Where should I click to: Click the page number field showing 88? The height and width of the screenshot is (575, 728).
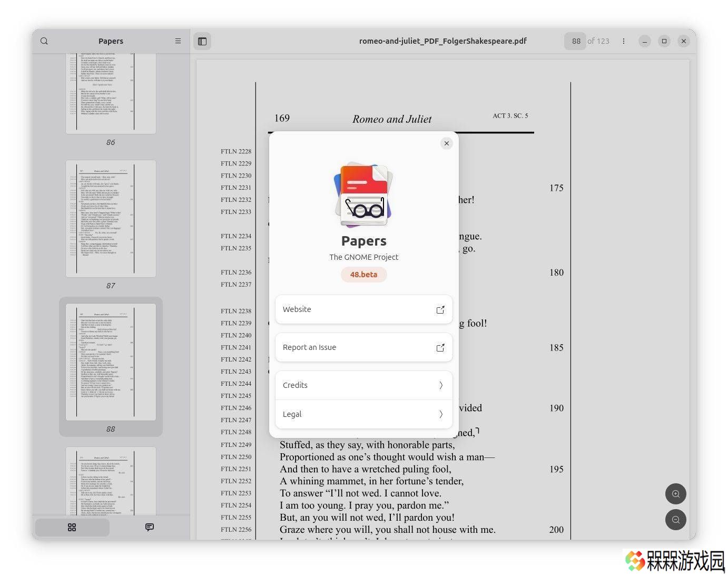[x=575, y=41]
